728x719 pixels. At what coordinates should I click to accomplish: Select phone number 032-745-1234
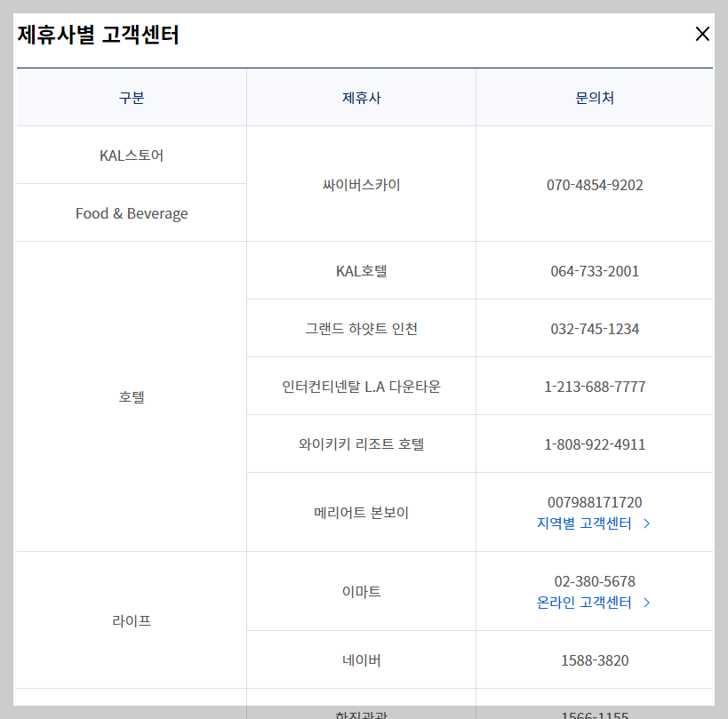(x=595, y=329)
